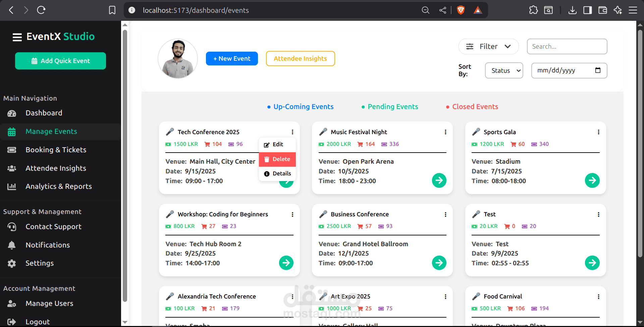Click the browser back arrow
Image resolution: width=644 pixels, height=327 pixels.
tap(11, 10)
